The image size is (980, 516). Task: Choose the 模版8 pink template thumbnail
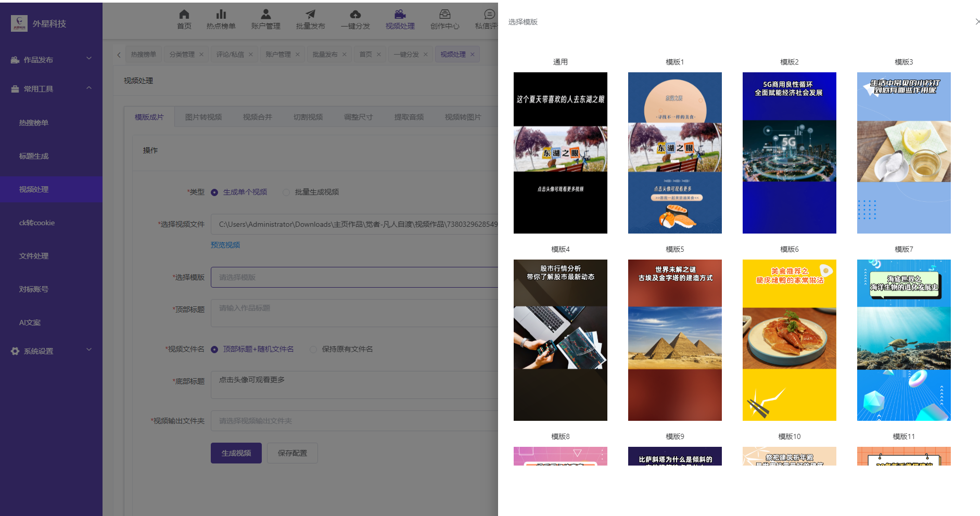561,456
